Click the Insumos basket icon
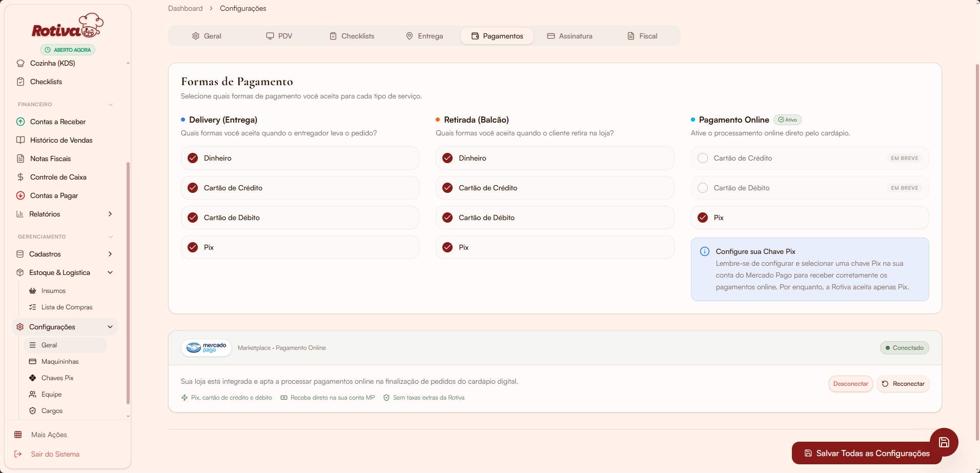Screen dimensions: 980x473 click(33, 291)
